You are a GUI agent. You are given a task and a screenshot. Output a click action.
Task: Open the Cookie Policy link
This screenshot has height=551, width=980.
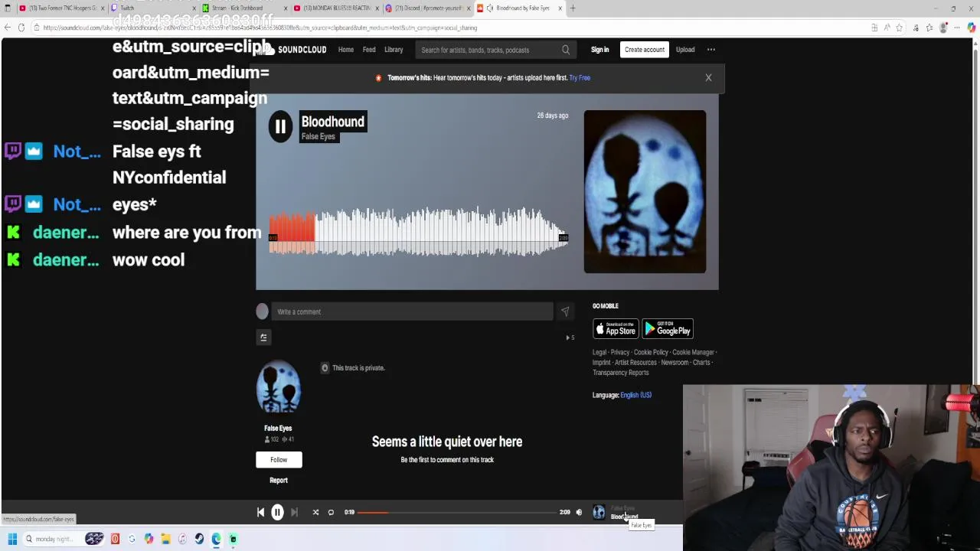coord(651,352)
